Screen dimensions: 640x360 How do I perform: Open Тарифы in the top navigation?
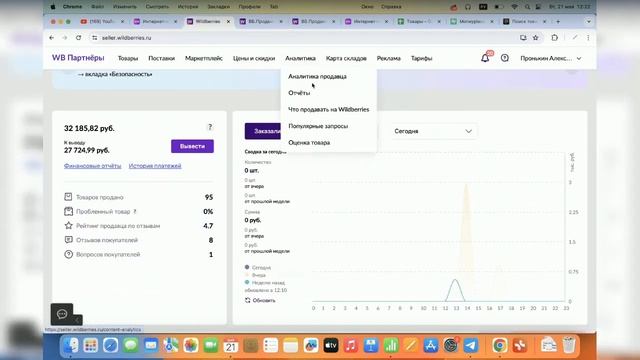pyautogui.click(x=421, y=58)
